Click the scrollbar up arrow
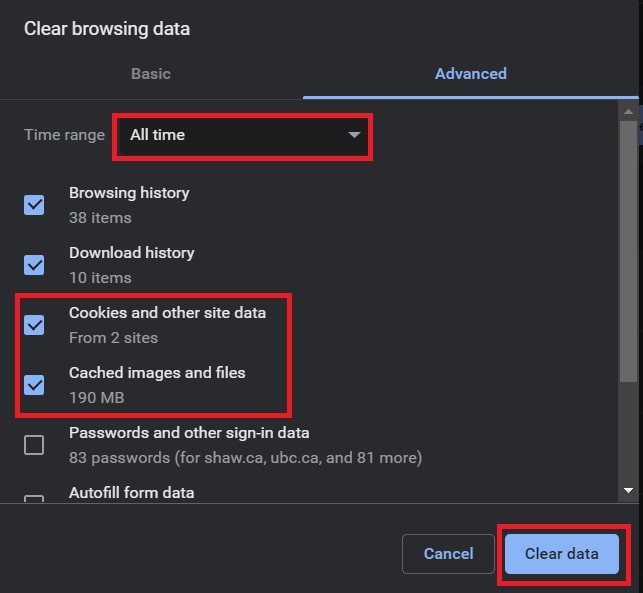Image resolution: width=643 pixels, height=593 pixels. click(628, 108)
